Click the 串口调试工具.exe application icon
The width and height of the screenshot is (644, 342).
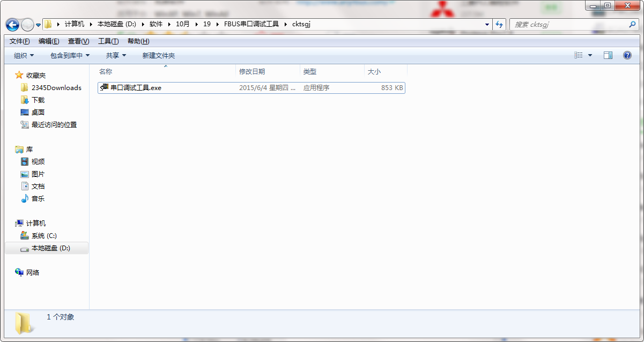104,87
